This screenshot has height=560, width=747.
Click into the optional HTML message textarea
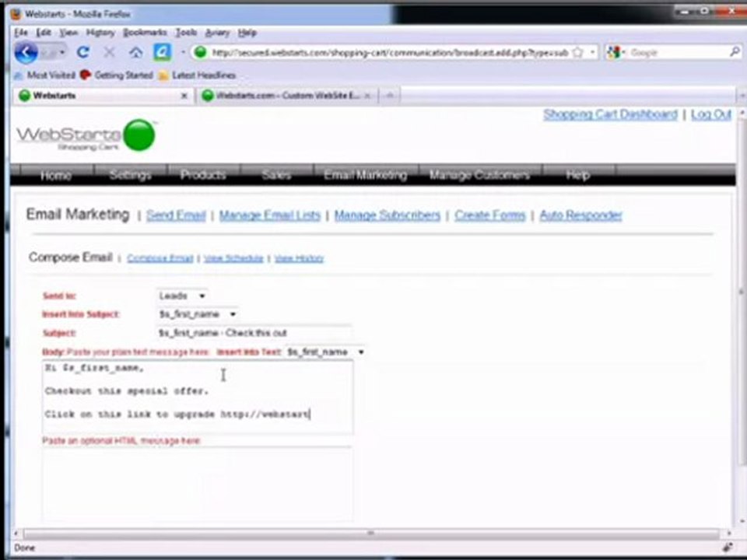tap(198, 485)
